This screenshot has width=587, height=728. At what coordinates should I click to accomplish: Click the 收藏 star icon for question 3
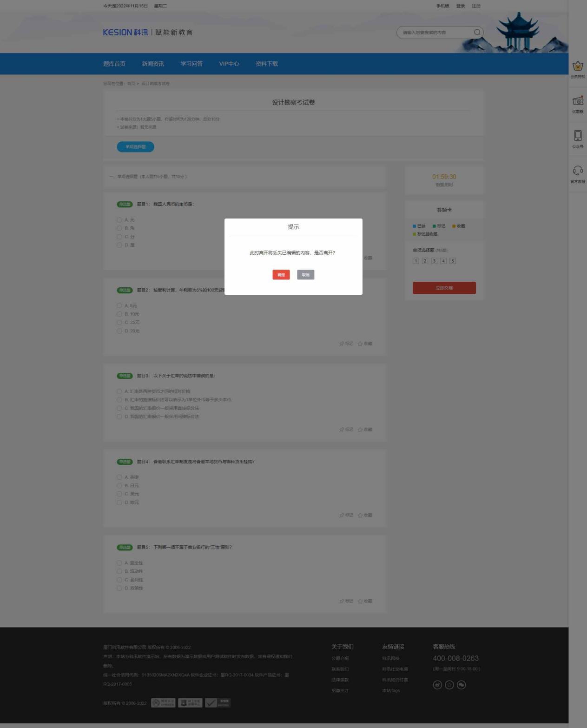pyautogui.click(x=360, y=430)
